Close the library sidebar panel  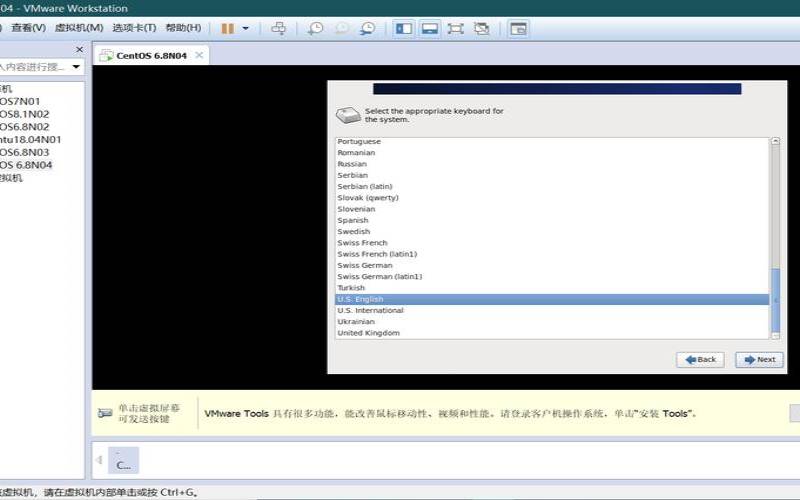(x=79, y=49)
